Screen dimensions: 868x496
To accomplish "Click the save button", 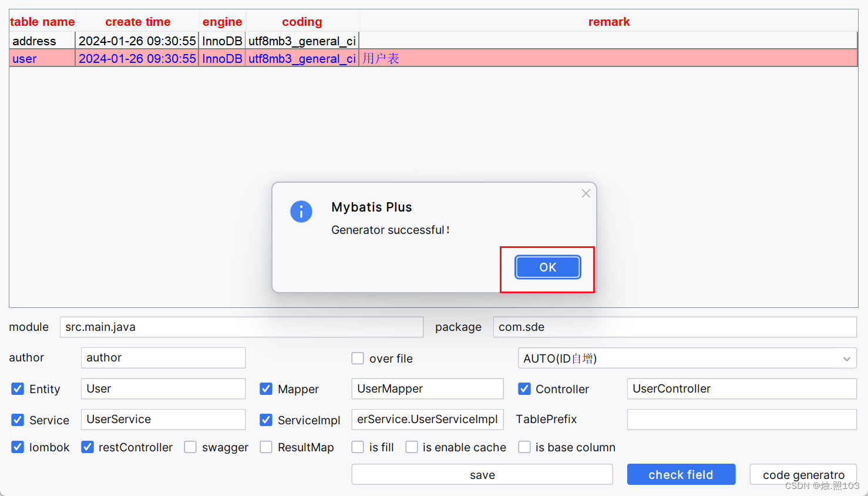I will 482,474.
